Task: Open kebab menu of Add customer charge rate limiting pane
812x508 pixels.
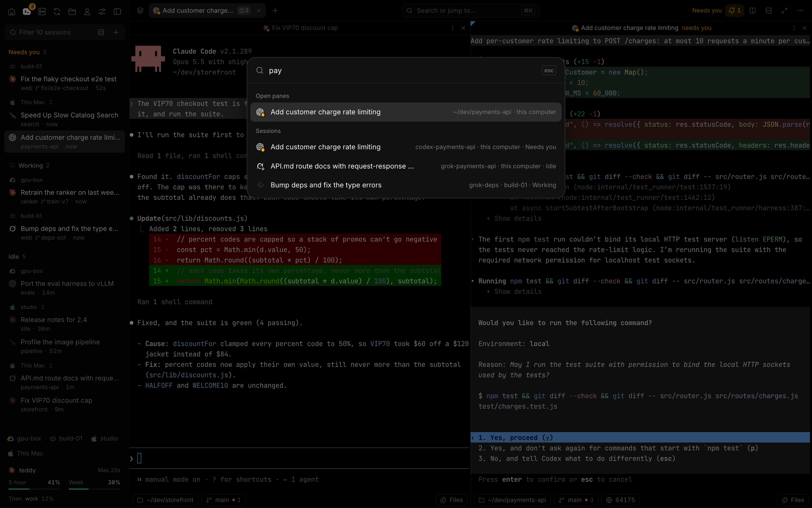Action: pyautogui.click(x=794, y=28)
